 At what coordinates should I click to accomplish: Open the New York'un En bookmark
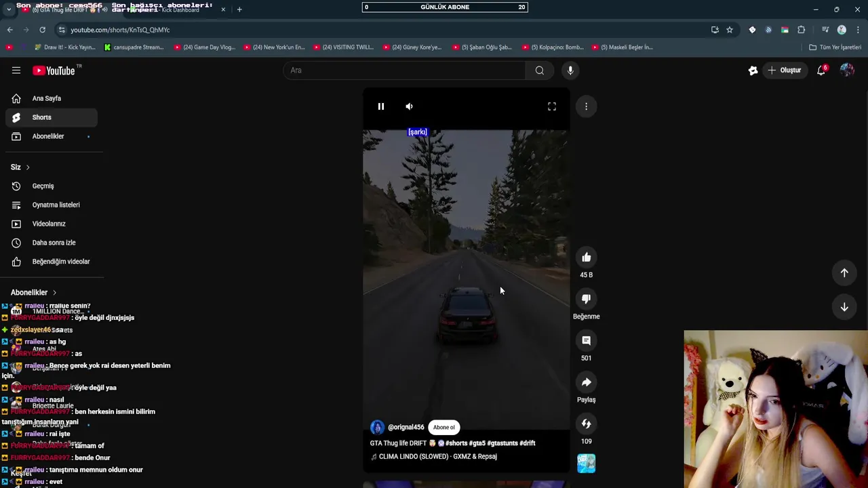pos(274,47)
